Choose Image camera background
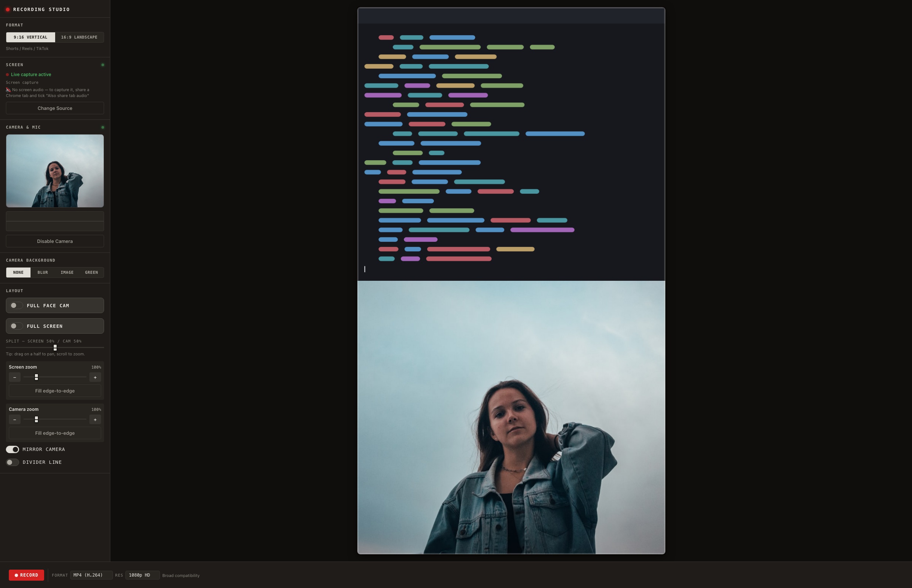 click(x=67, y=272)
